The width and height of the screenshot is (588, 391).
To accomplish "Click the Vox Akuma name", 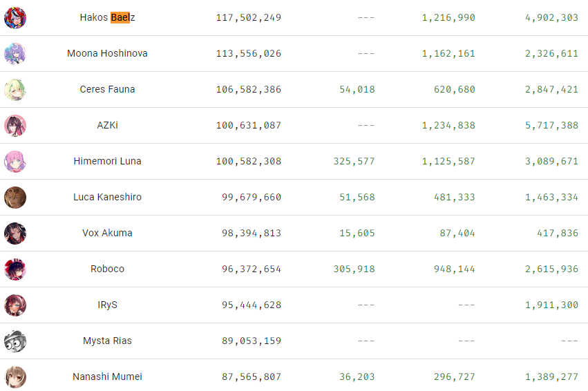I will point(107,233).
